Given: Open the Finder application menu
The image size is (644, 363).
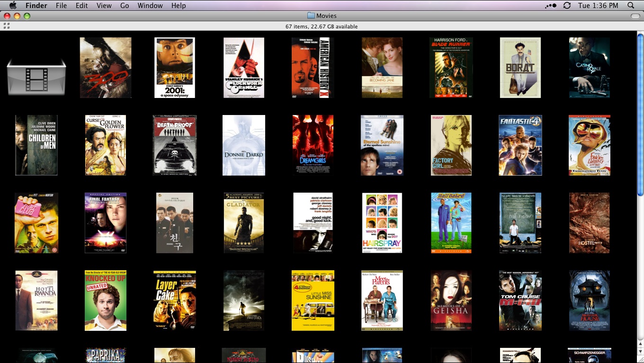Looking at the screenshot, I should (x=36, y=6).
